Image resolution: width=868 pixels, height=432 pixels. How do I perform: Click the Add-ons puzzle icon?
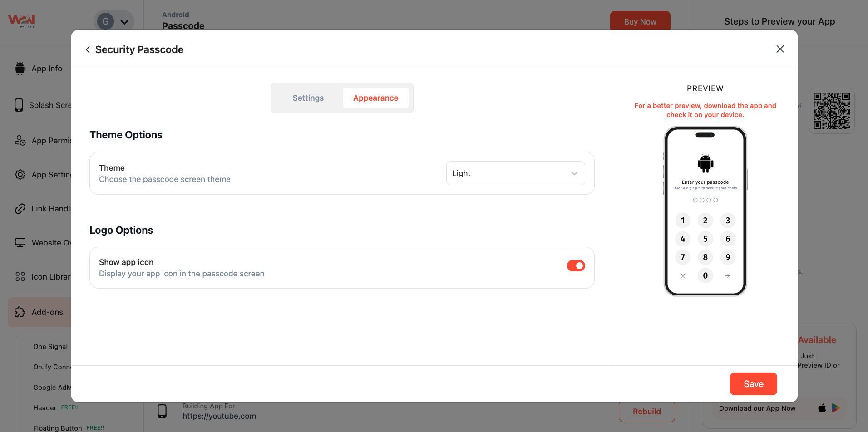[x=20, y=312]
